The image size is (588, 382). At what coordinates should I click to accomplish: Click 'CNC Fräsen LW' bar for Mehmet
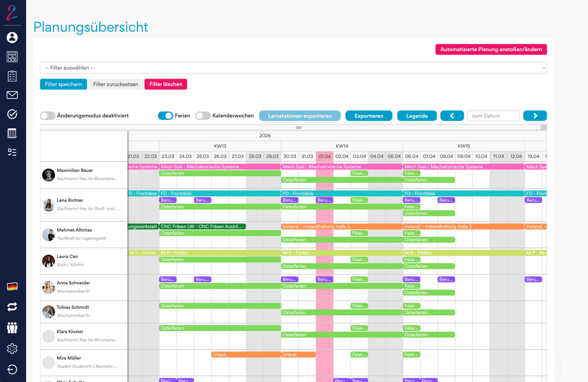(202, 226)
